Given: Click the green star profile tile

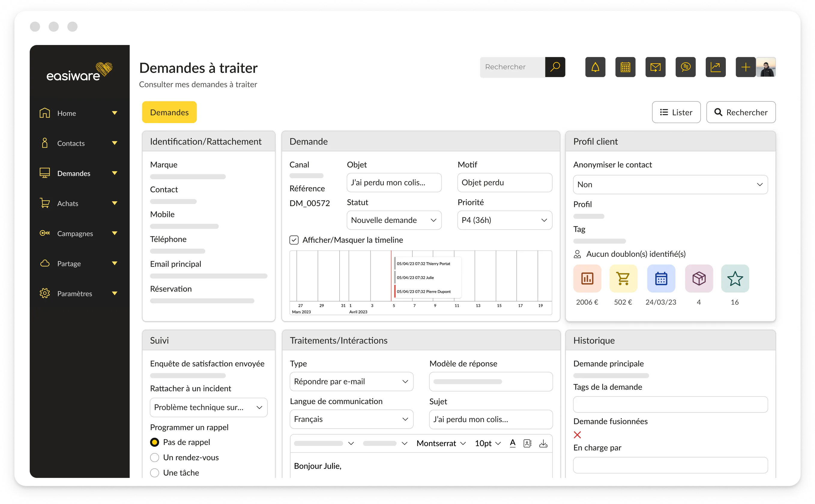Looking at the screenshot, I should [x=735, y=279].
